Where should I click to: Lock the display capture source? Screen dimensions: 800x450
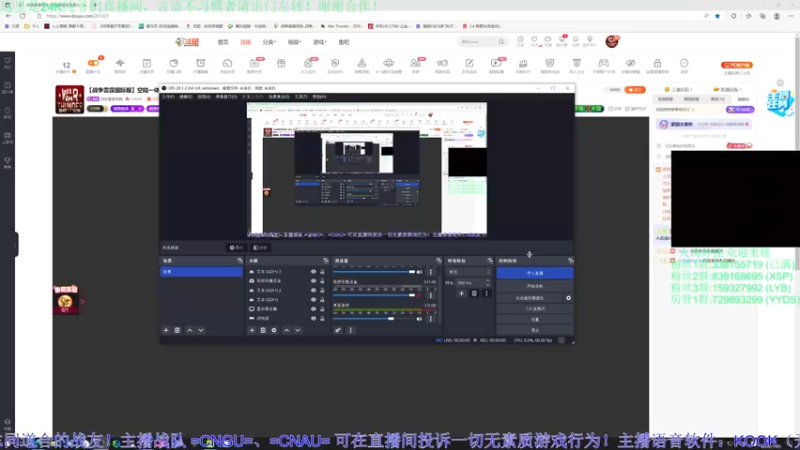[322, 309]
